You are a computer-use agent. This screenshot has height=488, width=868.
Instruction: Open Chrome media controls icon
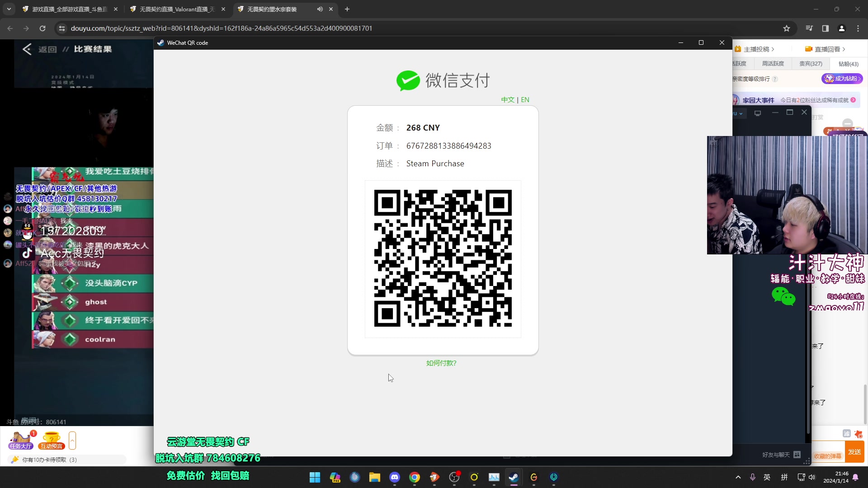809,28
